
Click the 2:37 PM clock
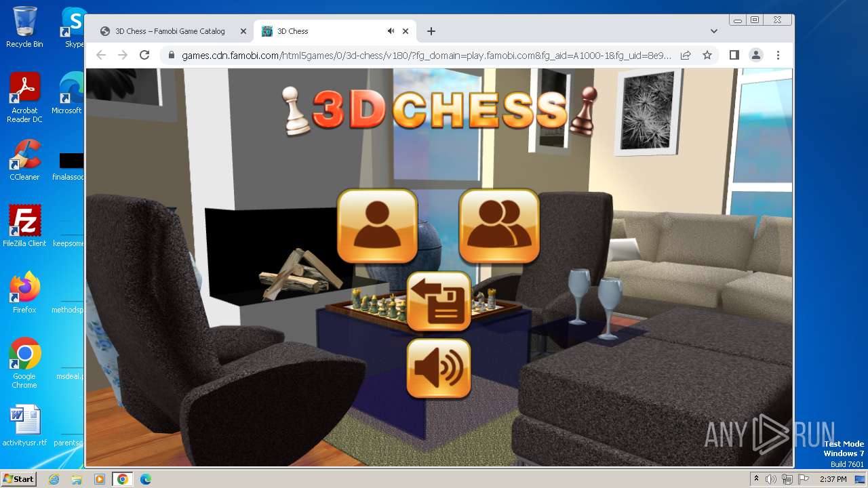point(833,479)
